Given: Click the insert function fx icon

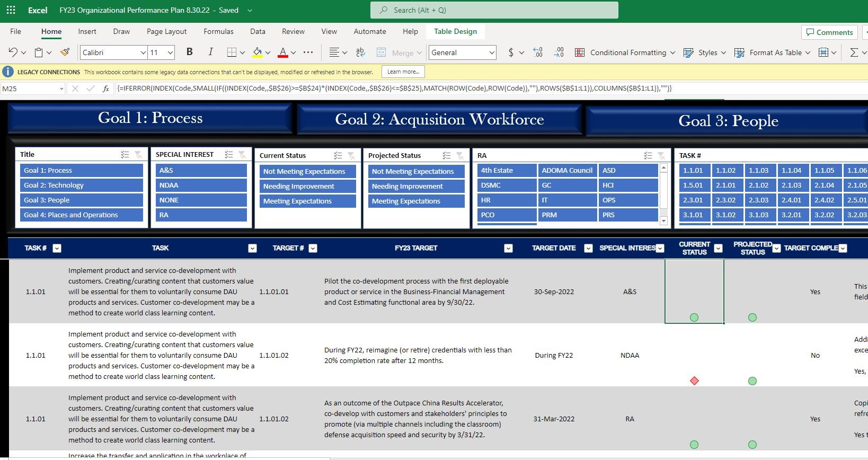Looking at the screenshot, I should (x=106, y=89).
